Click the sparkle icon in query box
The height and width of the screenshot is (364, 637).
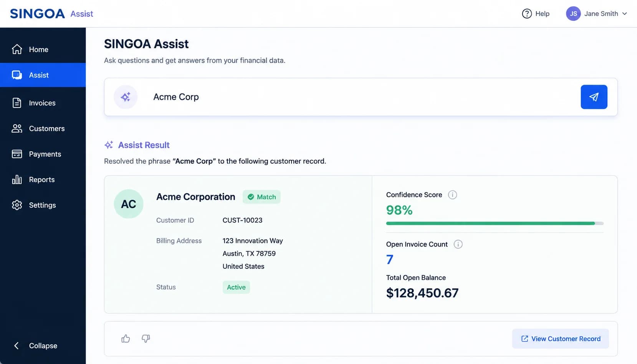tap(126, 97)
